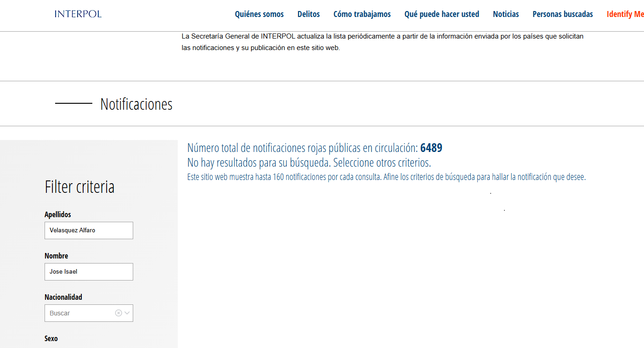Click the Apellidos input field
This screenshot has height=348, width=644.
[89, 230]
